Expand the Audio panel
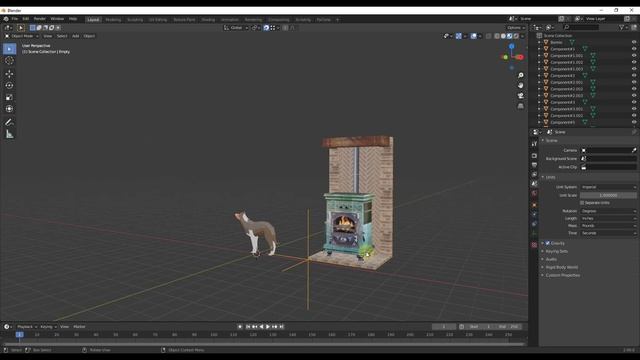Image resolution: width=640 pixels, height=360 pixels. click(x=551, y=259)
